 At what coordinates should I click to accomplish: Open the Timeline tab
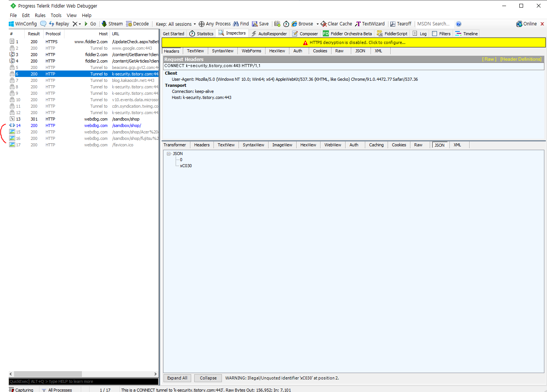point(467,34)
